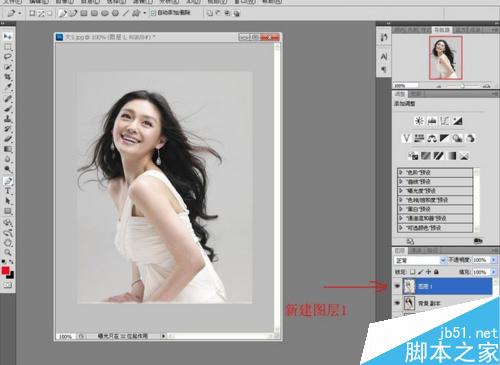Select the Pen tool in toolbox
The height and width of the screenshot is (365, 500).
click(x=7, y=181)
